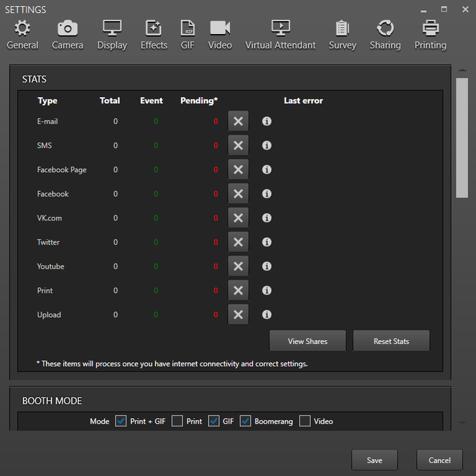Open the Survey settings tab

click(x=342, y=35)
